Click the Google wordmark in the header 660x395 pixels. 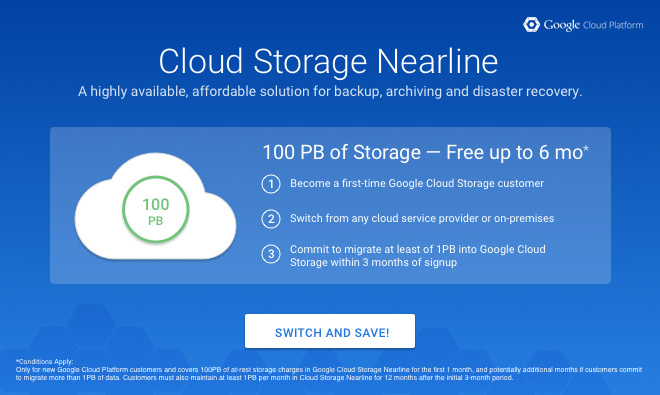pos(562,25)
